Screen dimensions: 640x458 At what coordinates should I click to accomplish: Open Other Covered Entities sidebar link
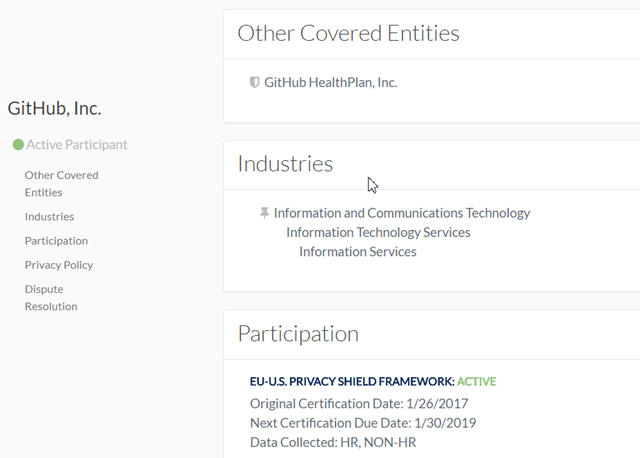click(x=61, y=184)
